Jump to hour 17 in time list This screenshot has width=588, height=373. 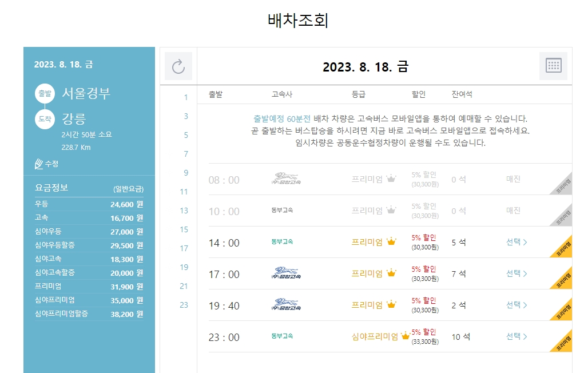(x=184, y=248)
